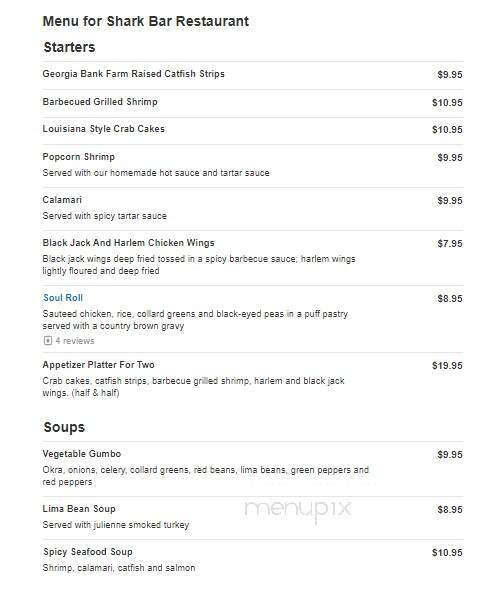This screenshot has width=477, height=591.
Task: Select the Spicy Seafood Soup name
Action: (88, 552)
